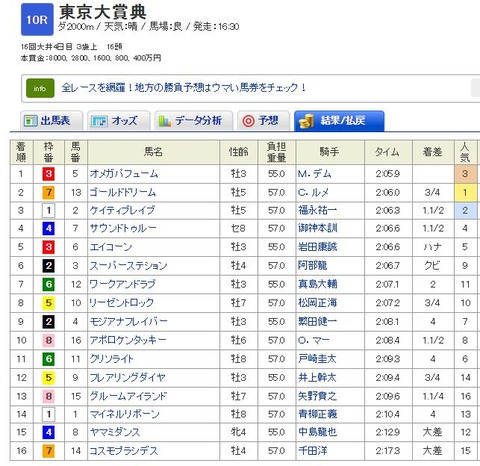Open jockey 阿部龍 link

point(312,266)
